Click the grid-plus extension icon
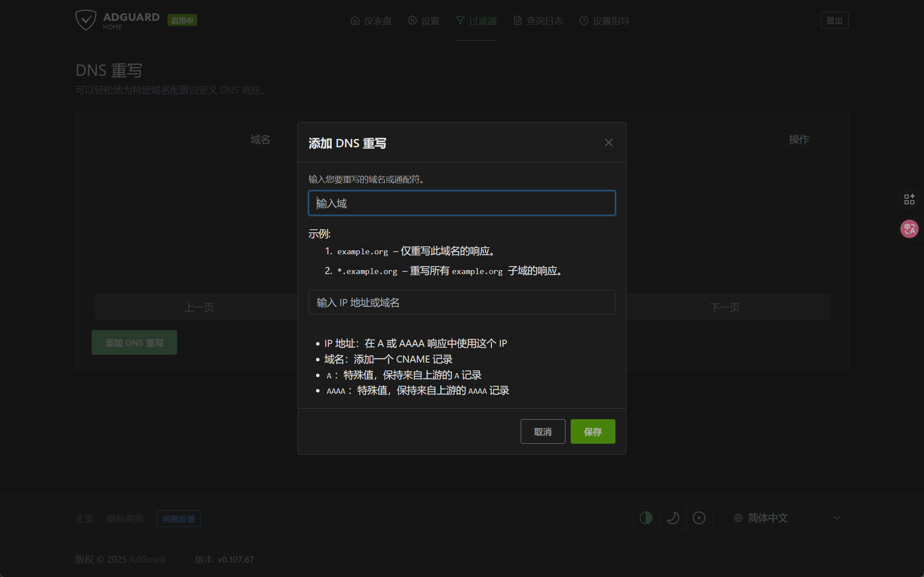924x577 pixels. coord(909,199)
